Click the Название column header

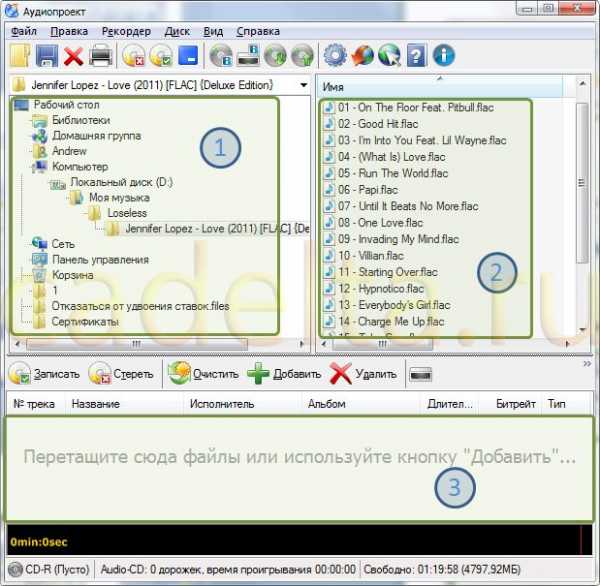[x=123, y=404]
